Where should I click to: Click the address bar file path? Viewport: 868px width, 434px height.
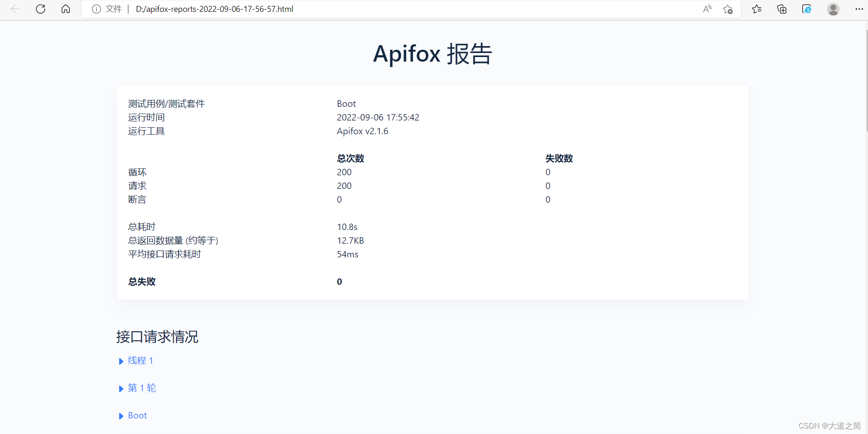(214, 9)
